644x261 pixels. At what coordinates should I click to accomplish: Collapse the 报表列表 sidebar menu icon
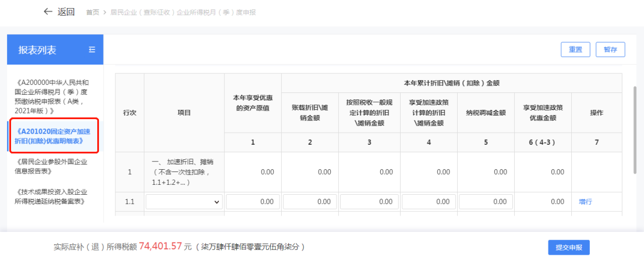coord(91,49)
